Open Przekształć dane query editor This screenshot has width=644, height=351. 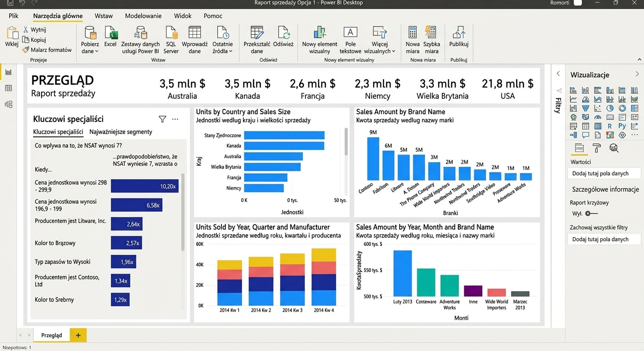pos(257,40)
